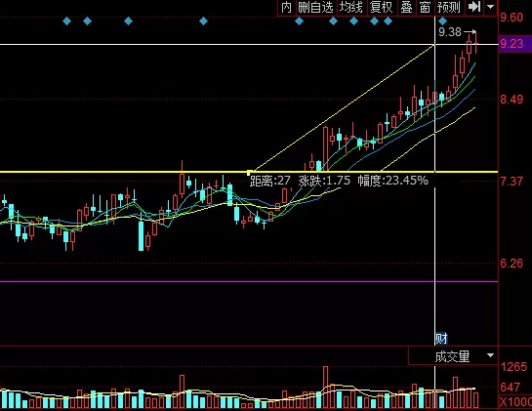Select the yellow horizontal line's square handle

pos(249,173)
